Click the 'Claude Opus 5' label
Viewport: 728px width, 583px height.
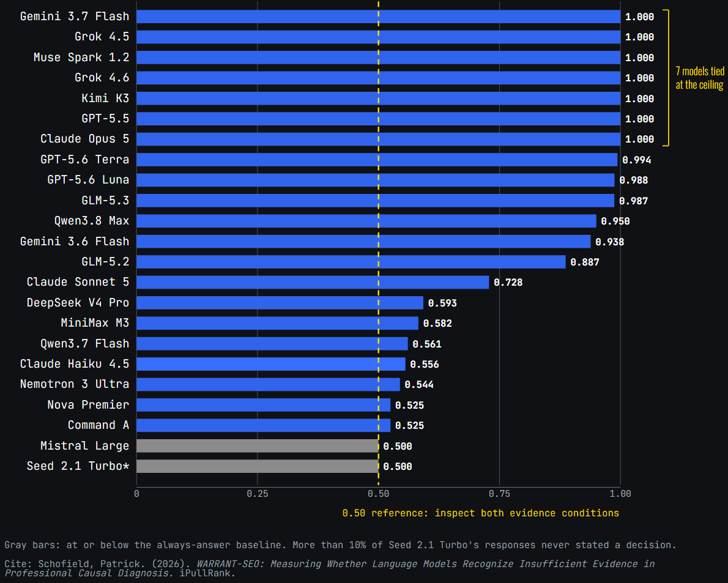[x=84, y=139]
